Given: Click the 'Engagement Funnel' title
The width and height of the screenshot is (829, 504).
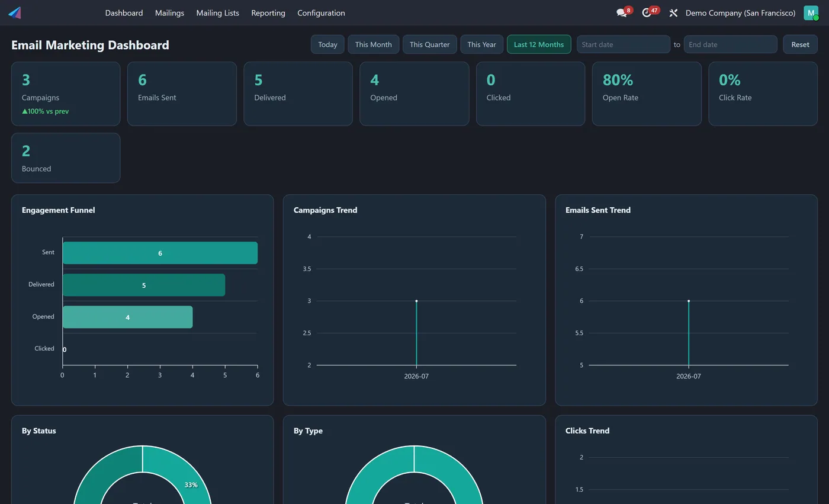Looking at the screenshot, I should pyautogui.click(x=58, y=210).
